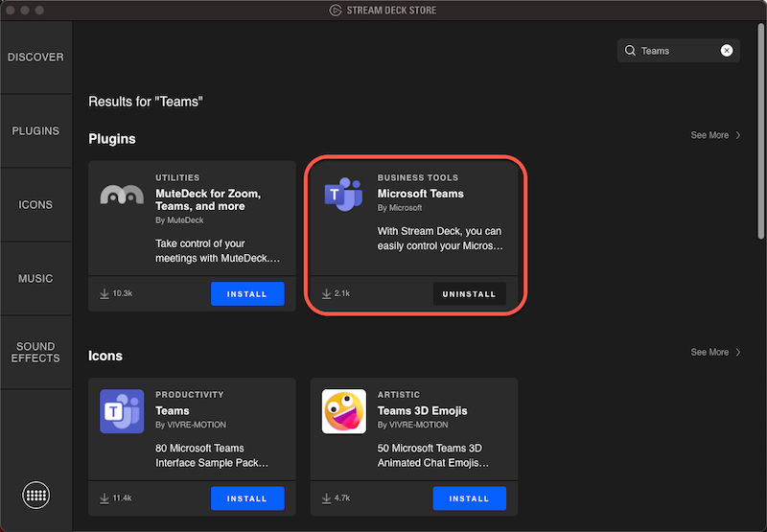Click the Stream Deck Store title logo
The image size is (767, 532).
(x=335, y=11)
